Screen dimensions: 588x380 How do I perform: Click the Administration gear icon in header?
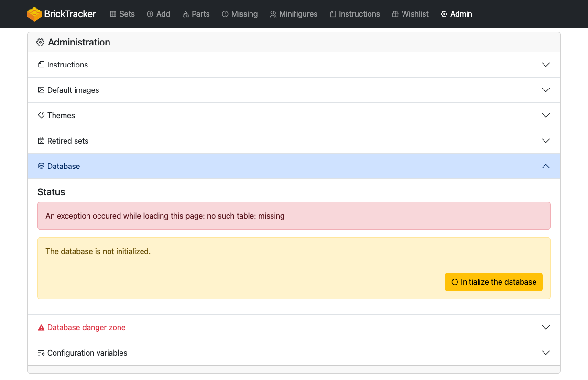(x=41, y=43)
